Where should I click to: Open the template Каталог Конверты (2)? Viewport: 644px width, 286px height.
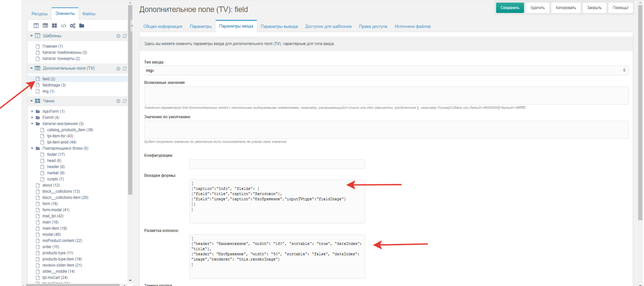click(61, 59)
